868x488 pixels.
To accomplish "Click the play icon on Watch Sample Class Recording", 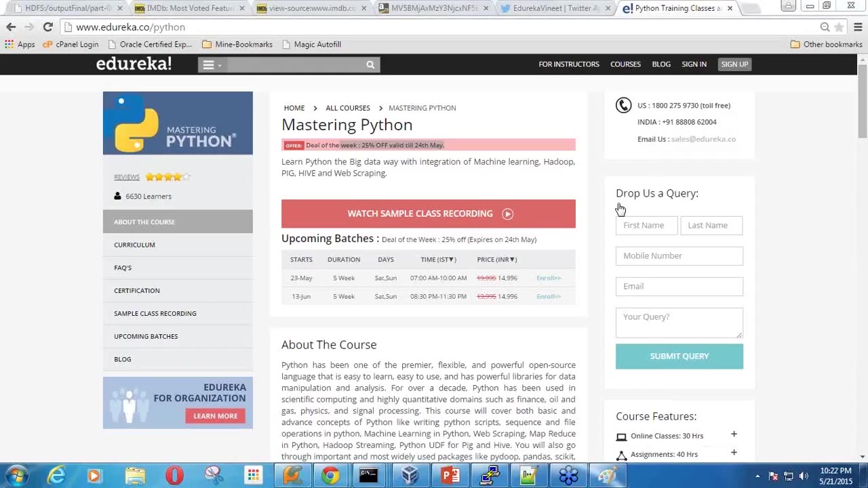I will click(x=507, y=213).
